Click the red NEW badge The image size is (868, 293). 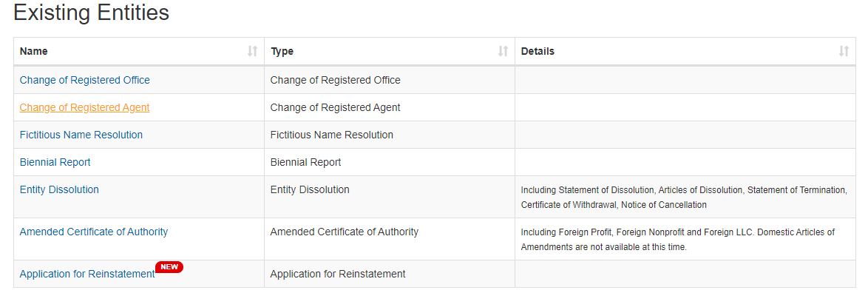pyautogui.click(x=169, y=267)
